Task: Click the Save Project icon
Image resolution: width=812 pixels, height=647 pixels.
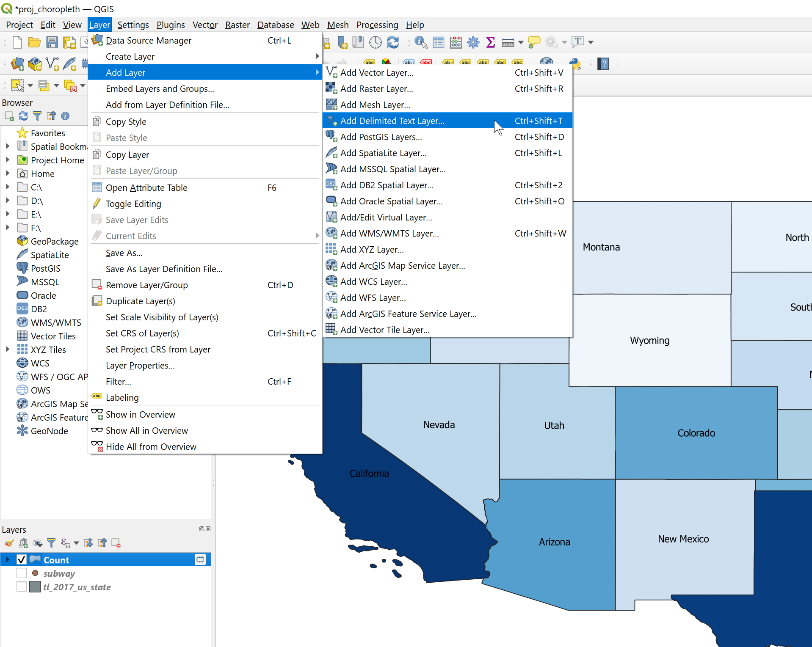Action: (x=52, y=42)
